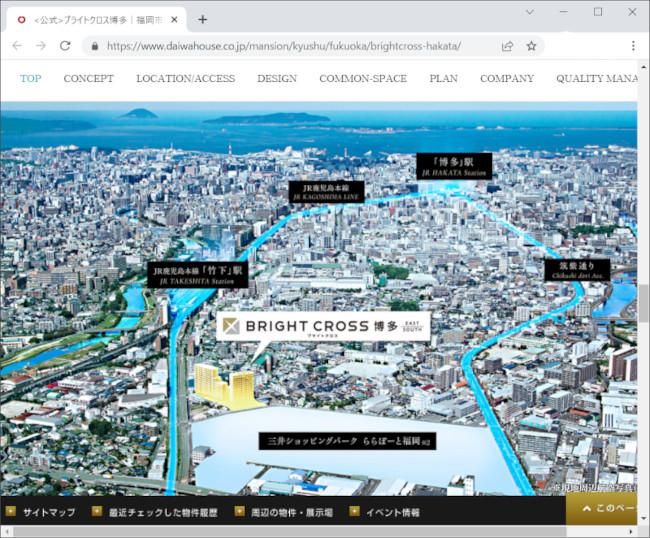The image size is (650, 538).
Task: Open the QUALITY MANA... navigation item
Action: point(597,78)
